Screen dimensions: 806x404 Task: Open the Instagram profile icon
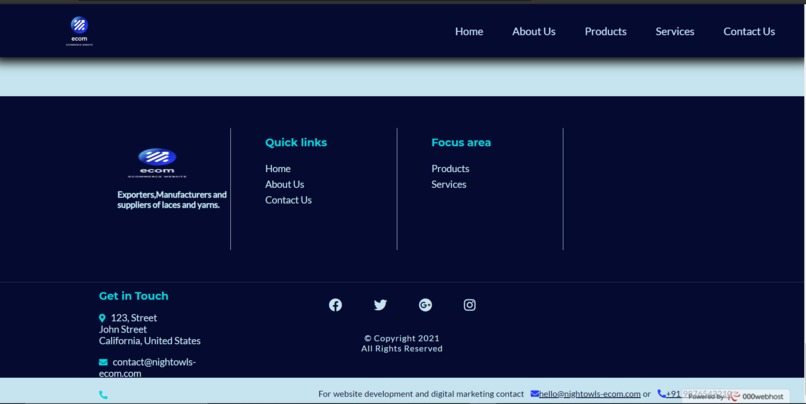469,305
